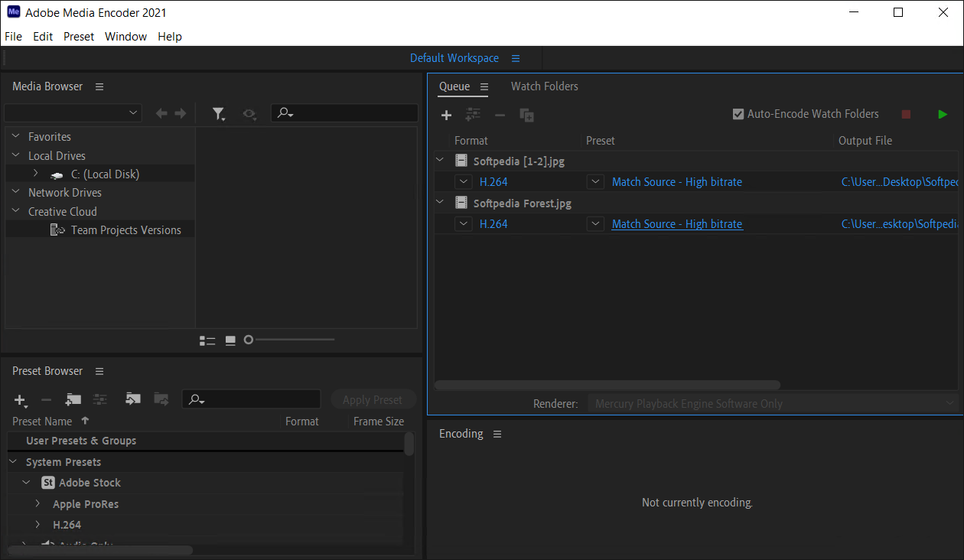
Task: Open preset dropdown for Softpedia [1-2].jpg
Action: 596,182
